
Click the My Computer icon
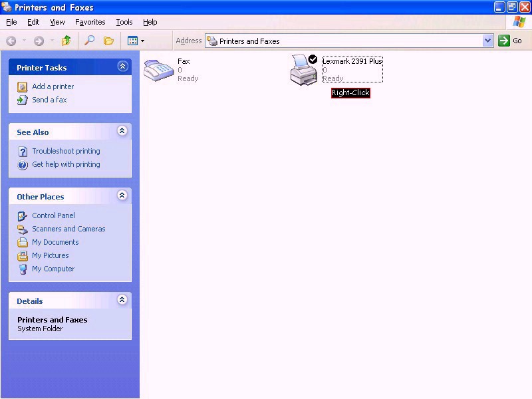(x=23, y=269)
